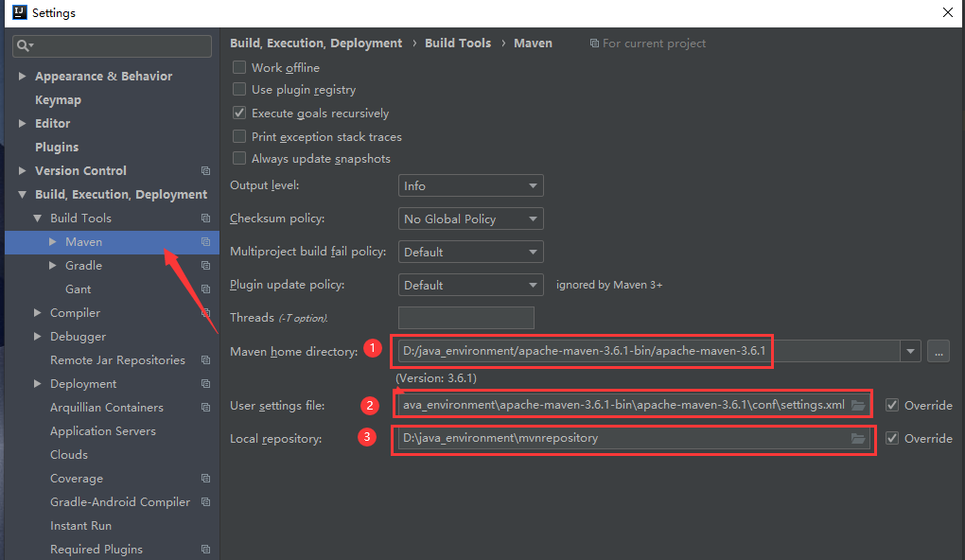The image size is (965, 560).
Task: Expand the Maven subtree arrow
Action: point(53,242)
